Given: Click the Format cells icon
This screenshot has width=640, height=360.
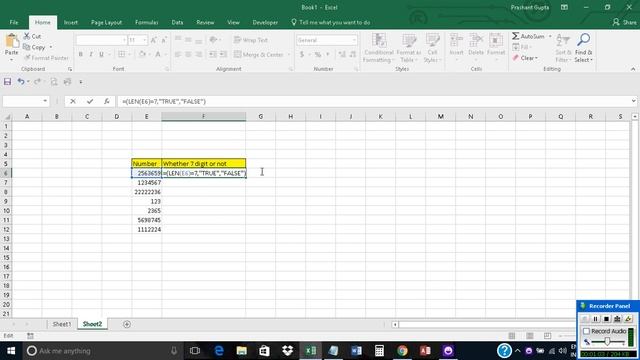Looking at the screenshot, I should pos(496,41).
